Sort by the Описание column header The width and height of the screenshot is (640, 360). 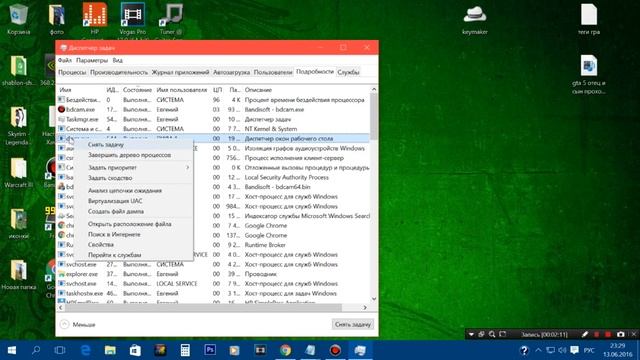coord(306,90)
